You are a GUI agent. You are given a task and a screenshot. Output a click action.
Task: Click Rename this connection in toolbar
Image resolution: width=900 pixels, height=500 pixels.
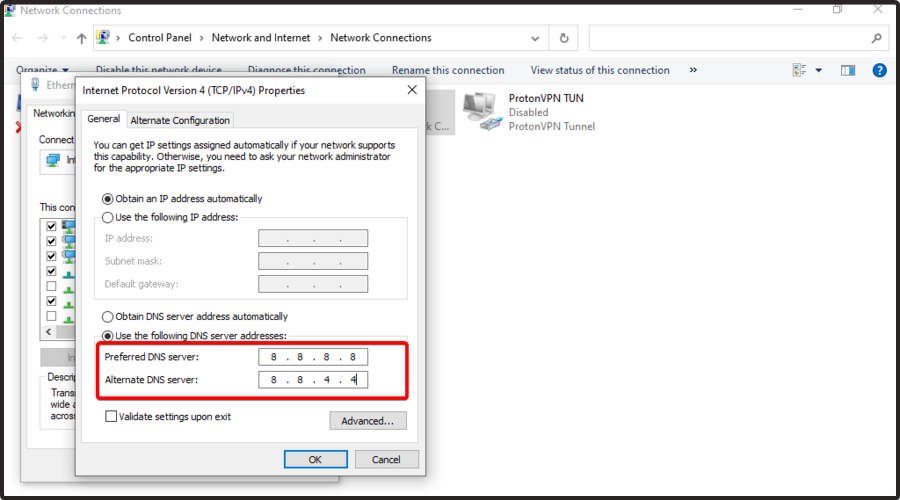(x=448, y=71)
